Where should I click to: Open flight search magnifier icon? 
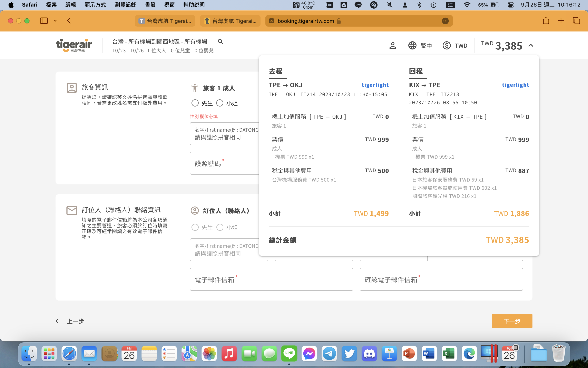coord(220,42)
